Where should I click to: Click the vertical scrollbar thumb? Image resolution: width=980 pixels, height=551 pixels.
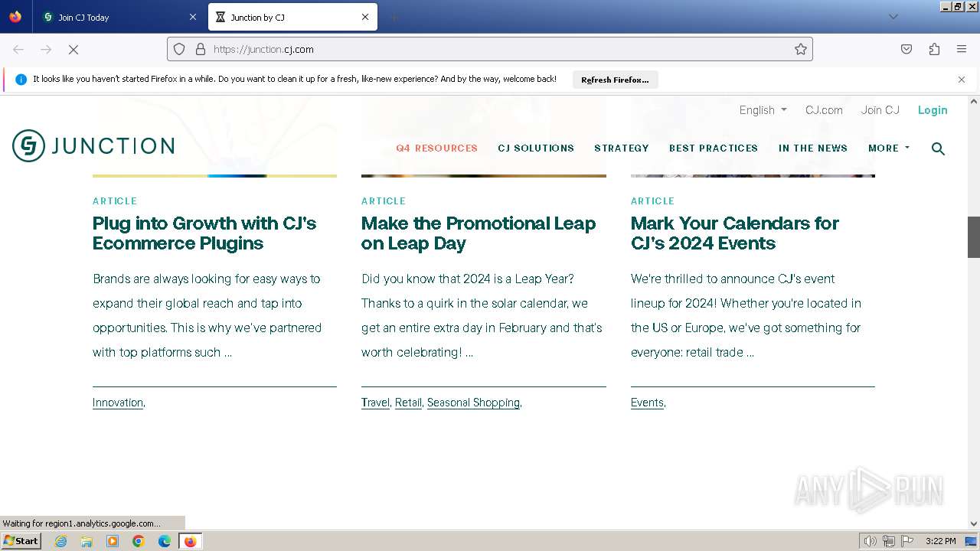click(x=974, y=237)
